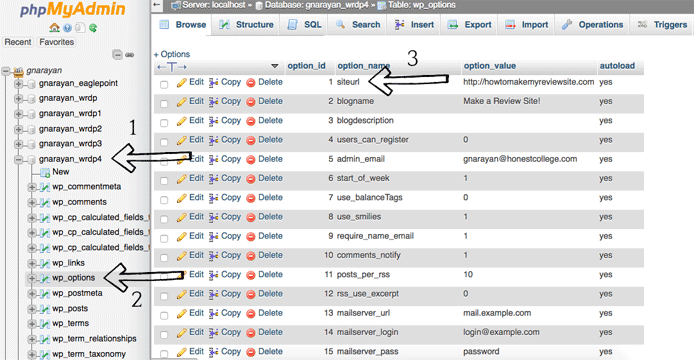This screenshot has height=360, width=694.
Task: Open the Import tab
Action: 527,25
